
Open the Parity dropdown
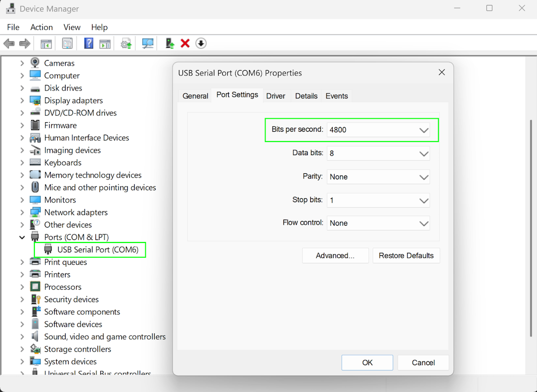click(378, 177)
